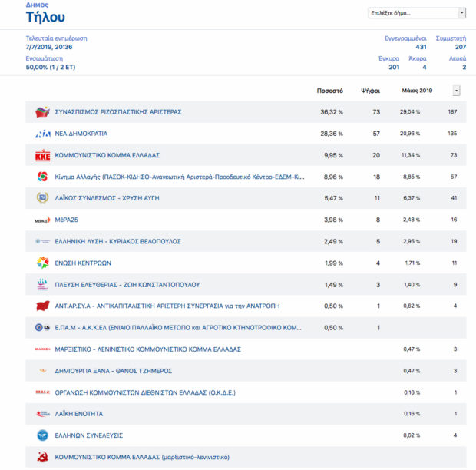Click the update timestamp 7/7/2019, 20:36
This screenshot has height=470, width=476.
point(49,47)
